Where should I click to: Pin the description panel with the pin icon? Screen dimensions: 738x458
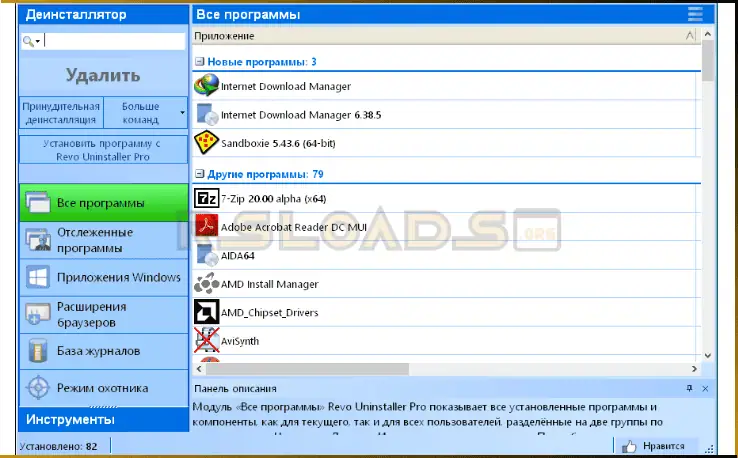point(690,388)
